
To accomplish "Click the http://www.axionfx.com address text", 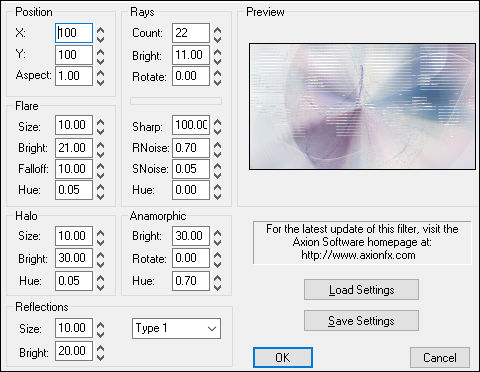I will (358, 255).
